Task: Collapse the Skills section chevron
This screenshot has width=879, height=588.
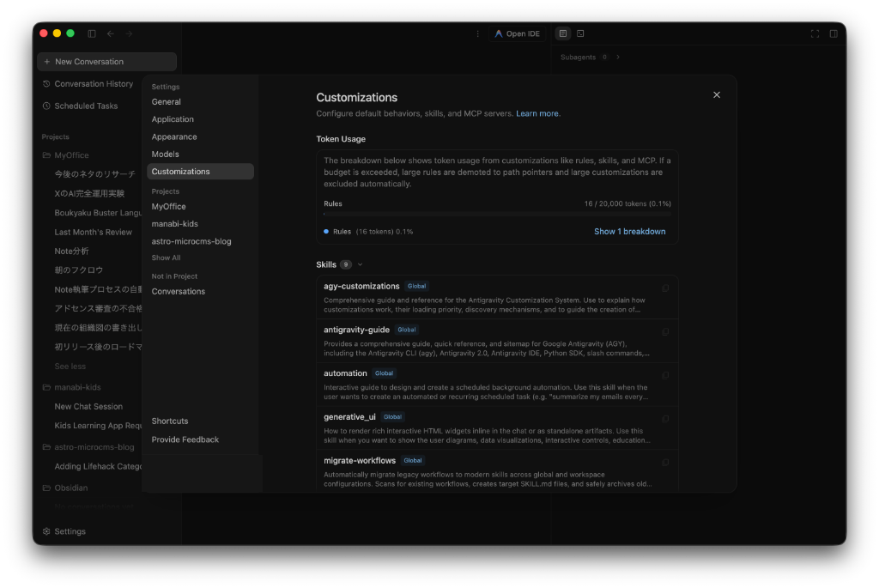Action: (x=360, y=264)
